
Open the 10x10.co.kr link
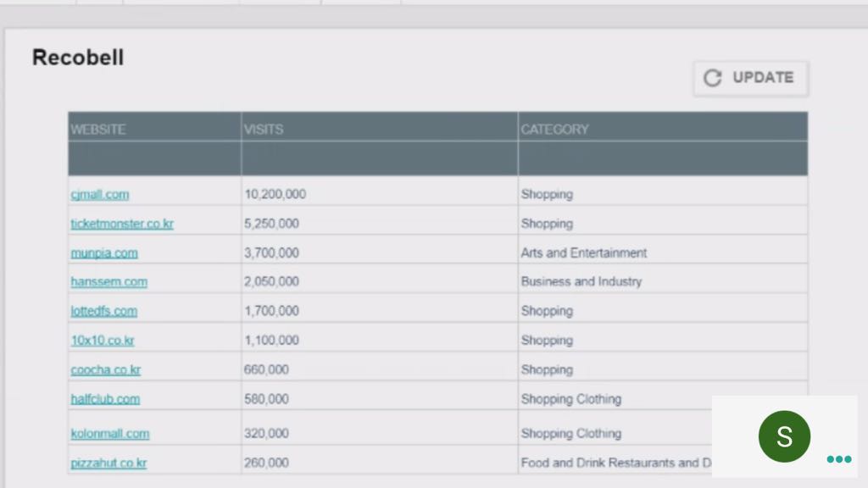click(x=103, y=340)
